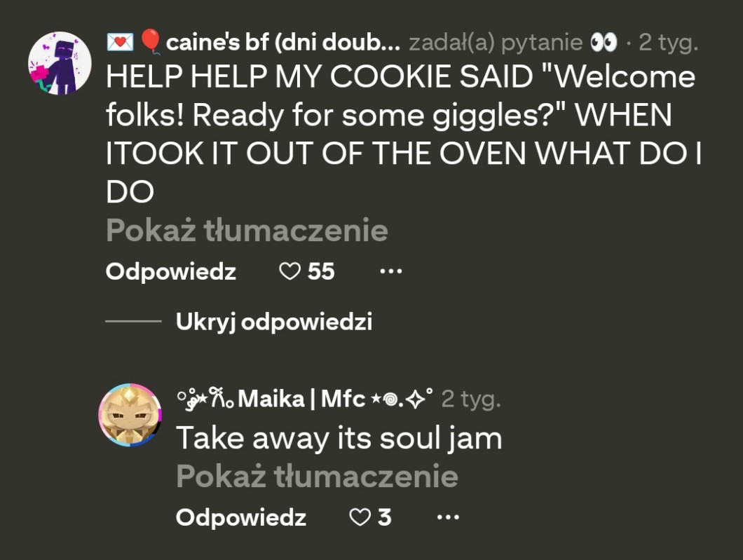Click the 3 likes count on the reply
The width and height of the screenshot is (743, 560).
tap(384, 517)
